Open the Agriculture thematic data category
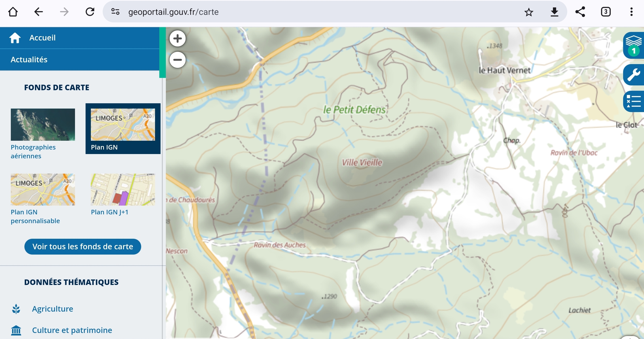 pyautogui.click(x=53, y=309)
